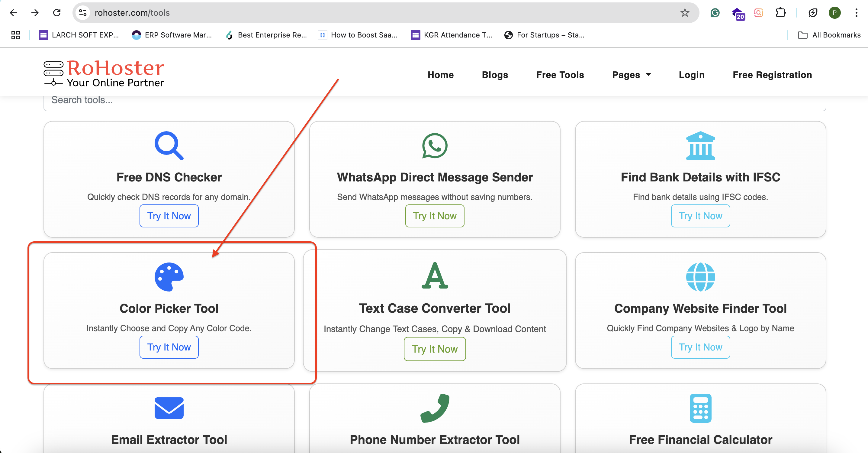
Task: Open Chrome's three-dot menu
Action: pos(856,13)
